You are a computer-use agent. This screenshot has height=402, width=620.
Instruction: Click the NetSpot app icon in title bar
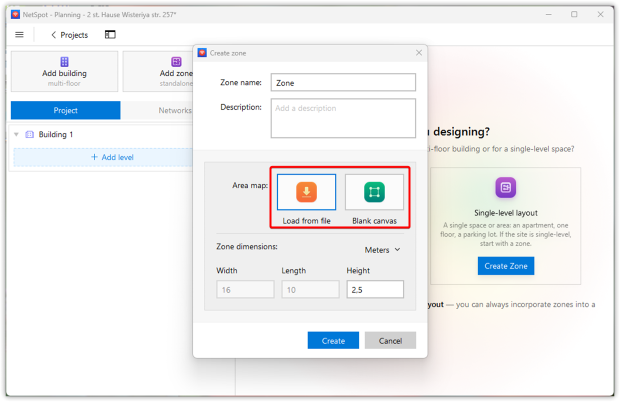click(15, 15)
